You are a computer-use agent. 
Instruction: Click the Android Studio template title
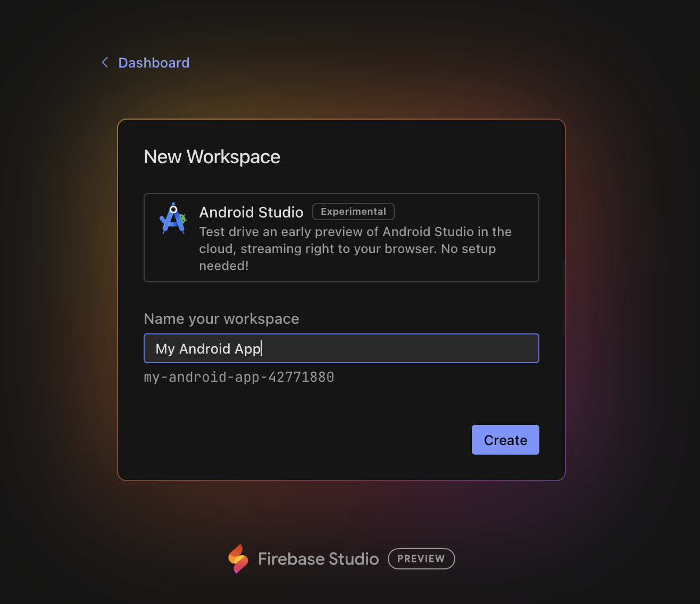coord(251,212)
